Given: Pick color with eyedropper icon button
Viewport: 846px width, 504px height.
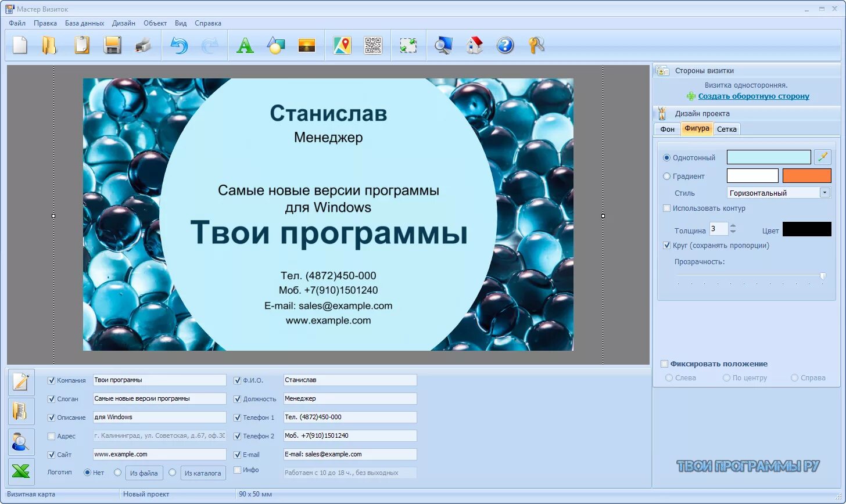Looking at the screenshot, I should pos(822,157).
